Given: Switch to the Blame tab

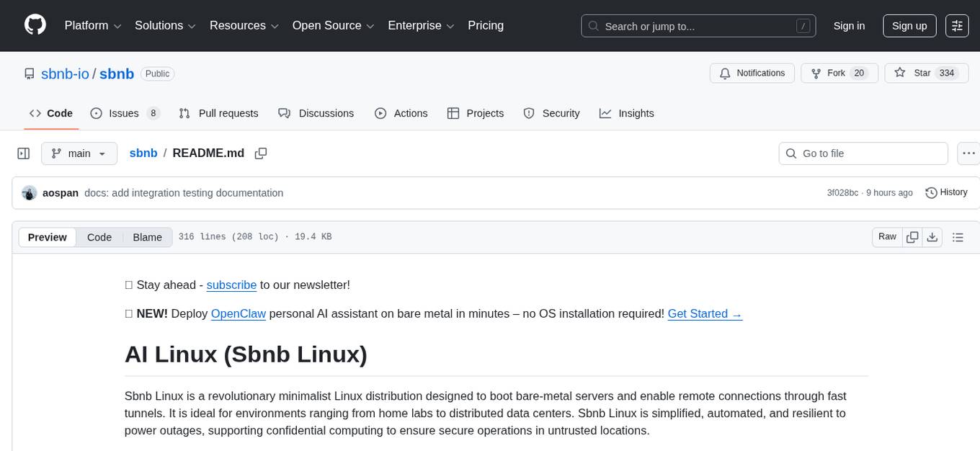Looking at the screenshot, I should (x=147, y=237).
